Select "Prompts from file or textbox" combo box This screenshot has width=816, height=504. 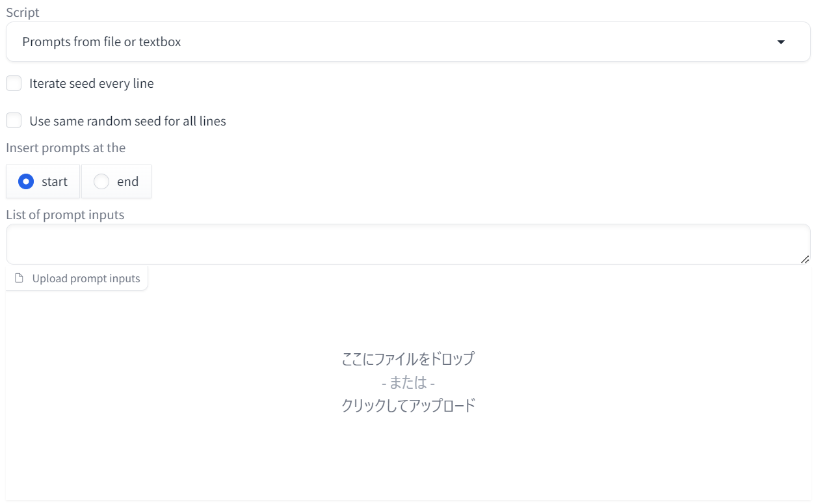click(408, 41)
